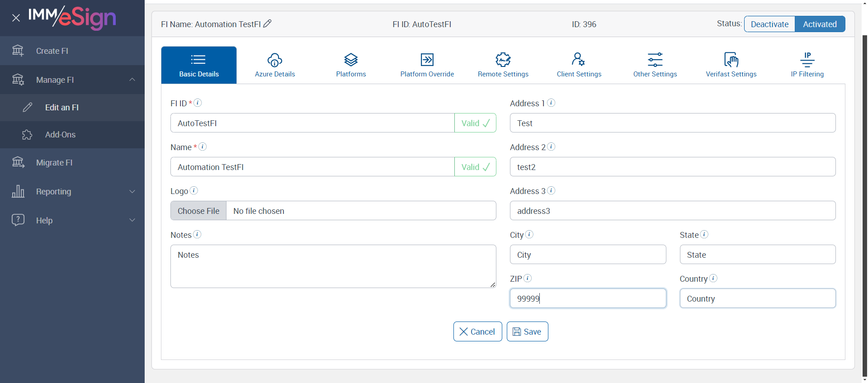Click the FI ID info icon
The image size is (868, 383).
tap(198, 103)
